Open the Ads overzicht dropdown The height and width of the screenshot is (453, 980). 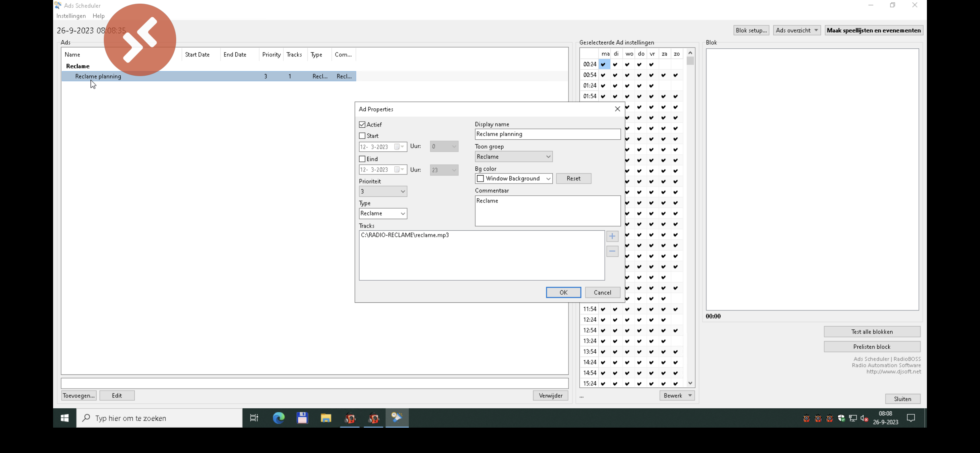point(796,30)
